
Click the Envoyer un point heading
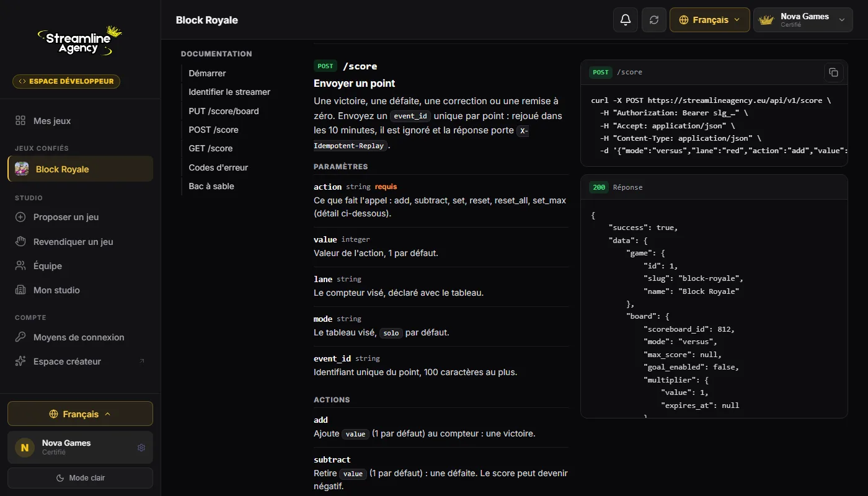[x=355, y=83]
